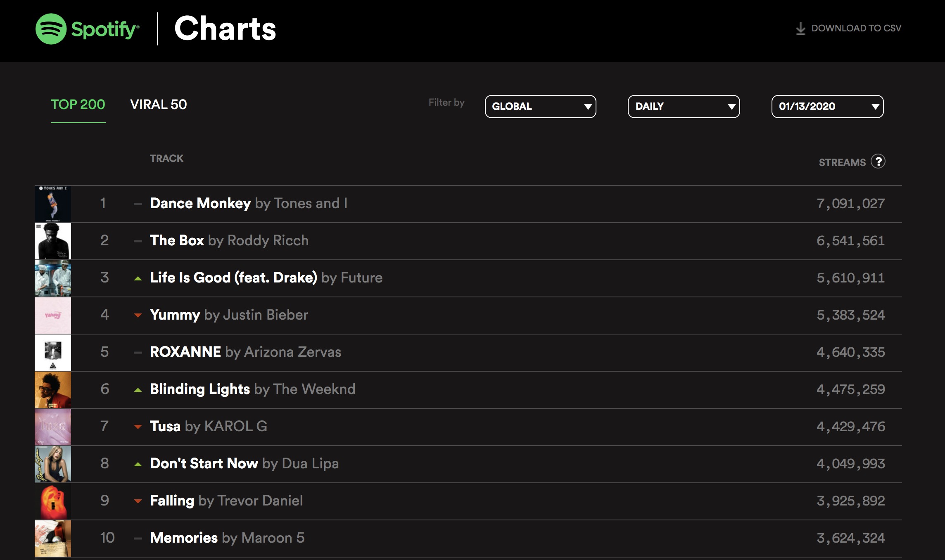Click the green up arrow beside Life Is Good
This screenshot has height=560, width=945.
pos(138,279)
